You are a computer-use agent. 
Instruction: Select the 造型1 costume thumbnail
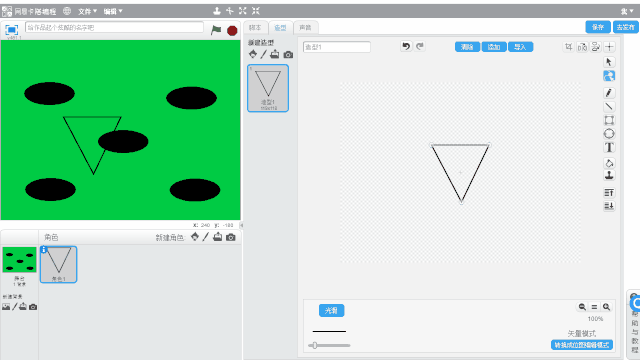point(268,88)
